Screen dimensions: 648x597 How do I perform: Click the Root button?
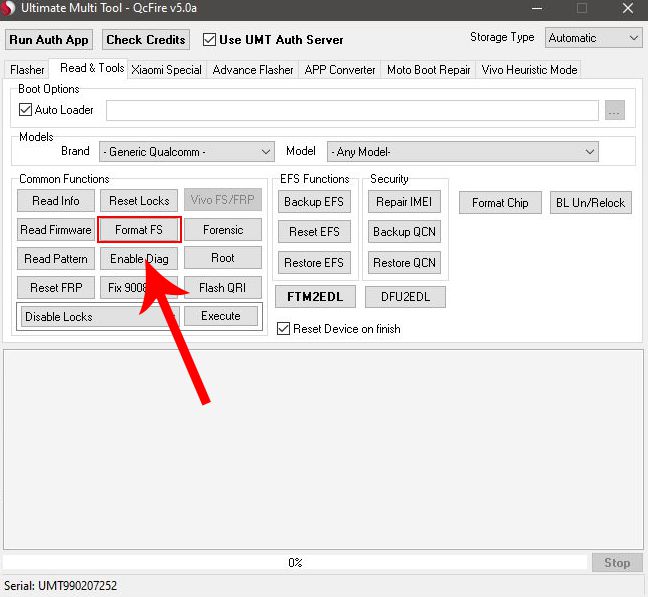point(223,258)
